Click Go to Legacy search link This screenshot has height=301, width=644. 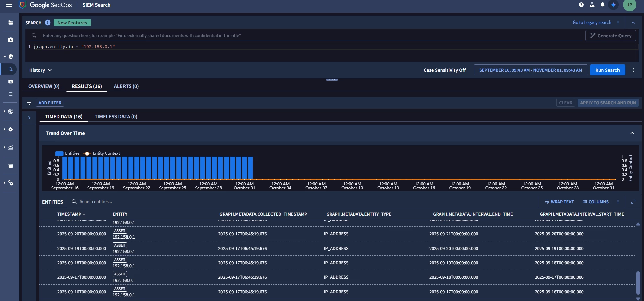[592, 23]
